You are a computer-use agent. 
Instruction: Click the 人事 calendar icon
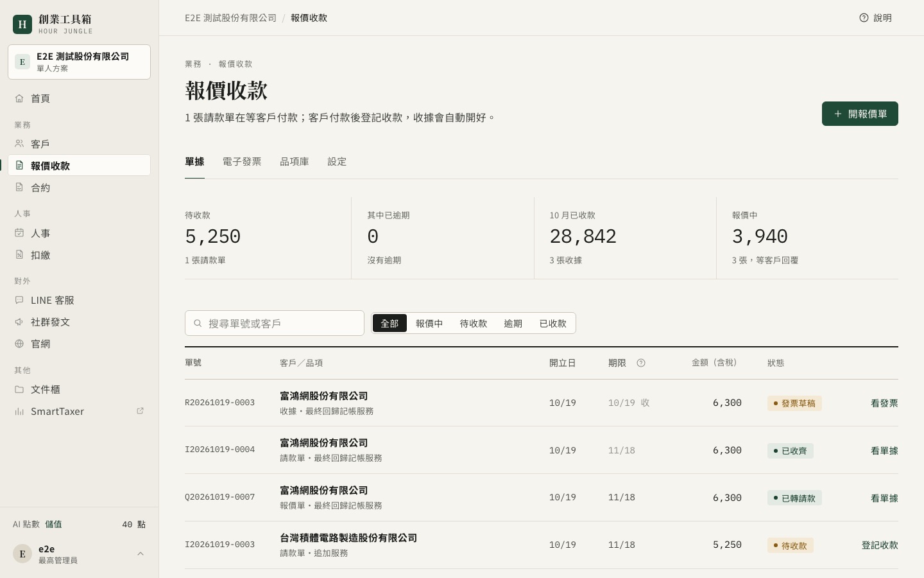tap(19, 233)
